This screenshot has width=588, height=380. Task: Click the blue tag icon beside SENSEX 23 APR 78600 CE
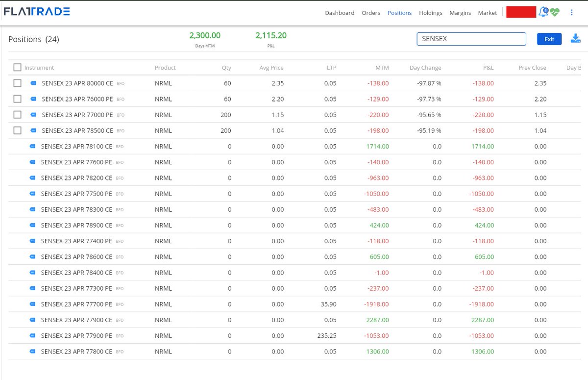tap(33, 257)
